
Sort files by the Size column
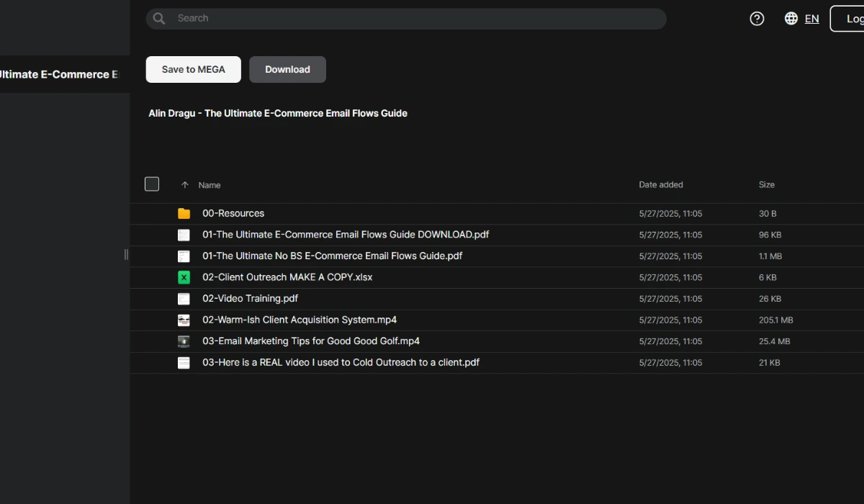[767, 185]
